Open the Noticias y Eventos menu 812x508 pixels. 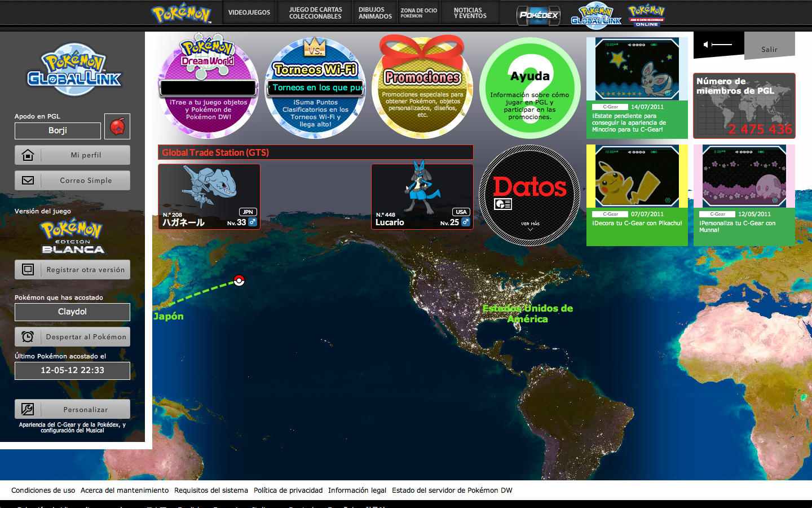tap(470, 13)
